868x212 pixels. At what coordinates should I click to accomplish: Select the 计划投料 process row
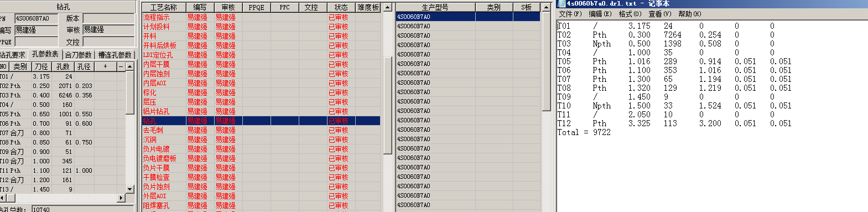[x=261, y=27]
